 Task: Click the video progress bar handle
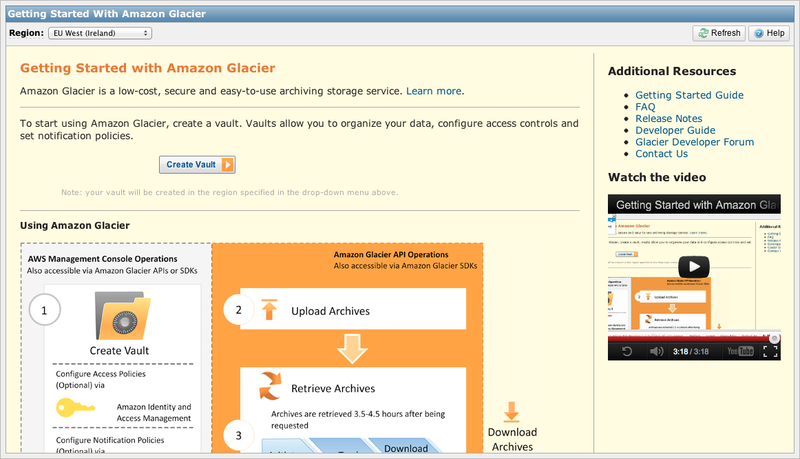[774, 339]
